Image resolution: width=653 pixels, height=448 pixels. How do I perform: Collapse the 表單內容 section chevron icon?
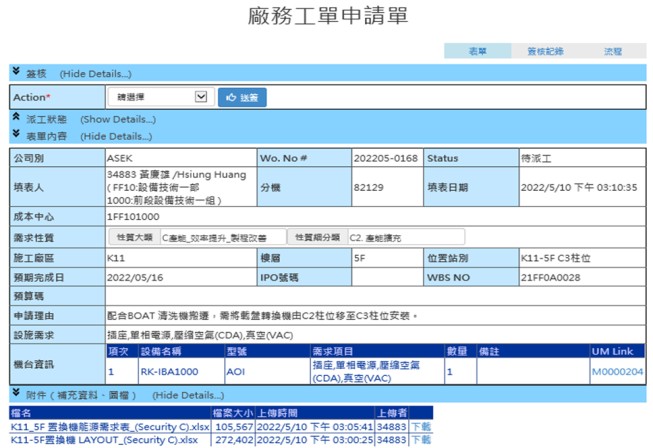coord(16,135)
